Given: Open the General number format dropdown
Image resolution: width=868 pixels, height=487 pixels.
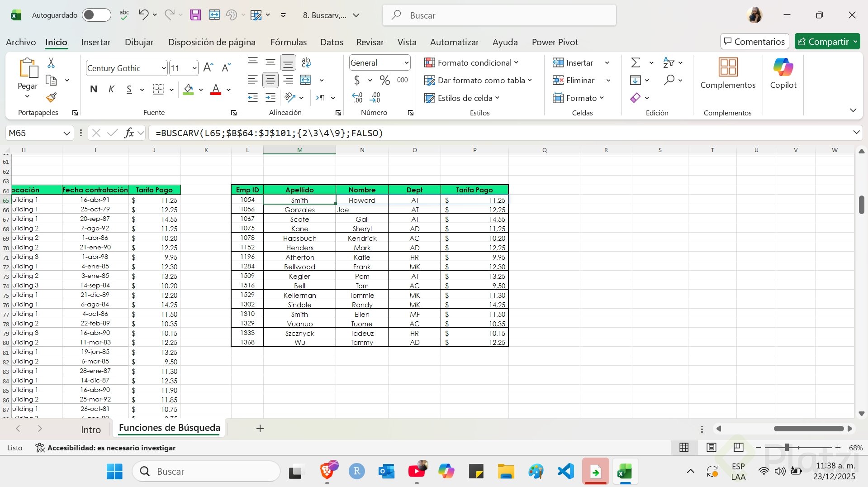Looking at the screenshot, I should (x=406, y=63).
